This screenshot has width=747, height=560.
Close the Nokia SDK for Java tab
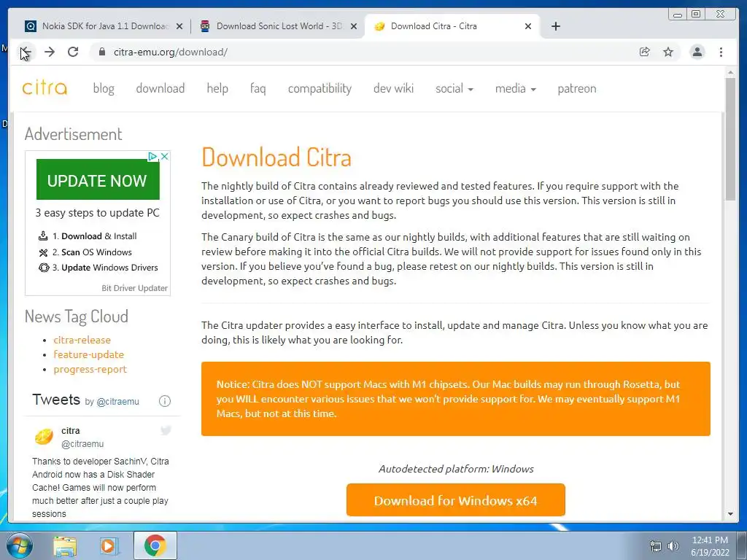pyautogui.click(x=179, y=27)
